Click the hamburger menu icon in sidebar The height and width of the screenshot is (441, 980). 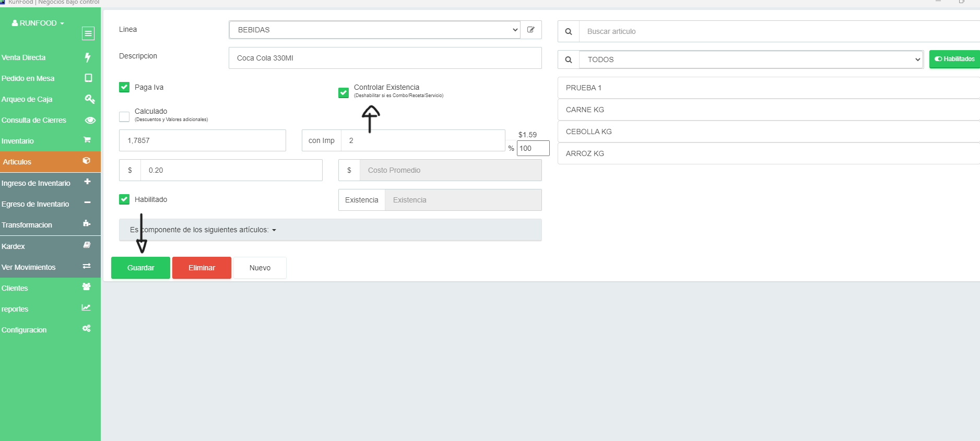88,33
